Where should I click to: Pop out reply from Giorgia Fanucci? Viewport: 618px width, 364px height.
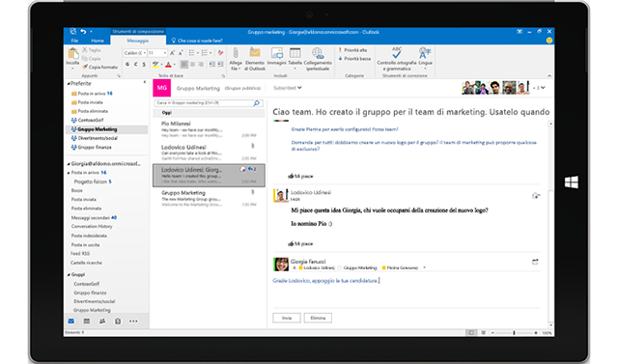coord(535,262)
